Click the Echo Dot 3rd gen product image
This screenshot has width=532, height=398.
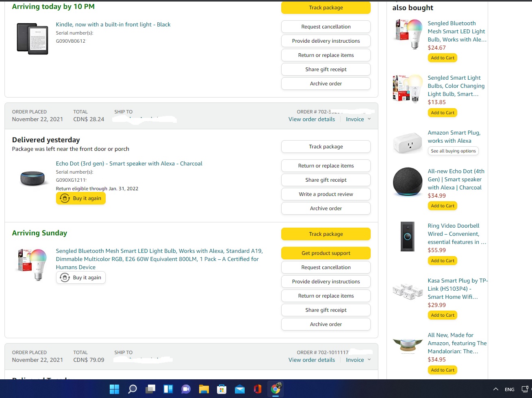pyautogui.click(x=33, y=178)
